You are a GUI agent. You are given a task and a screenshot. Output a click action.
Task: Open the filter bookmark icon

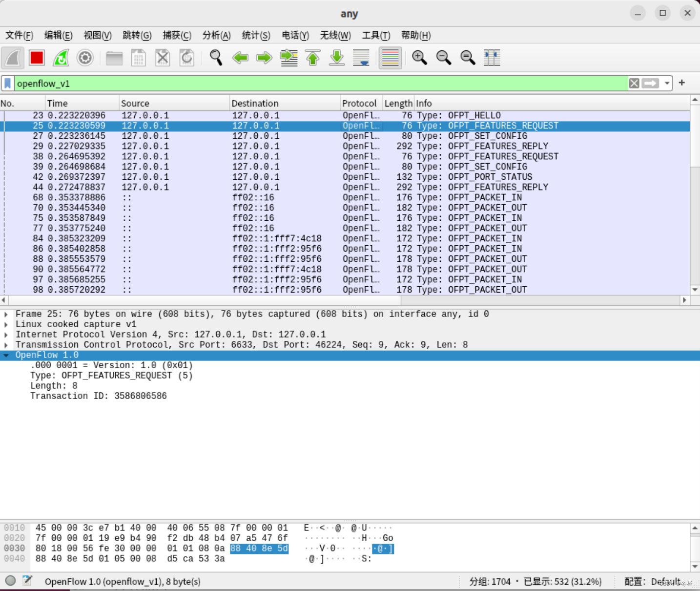(8, 84)
